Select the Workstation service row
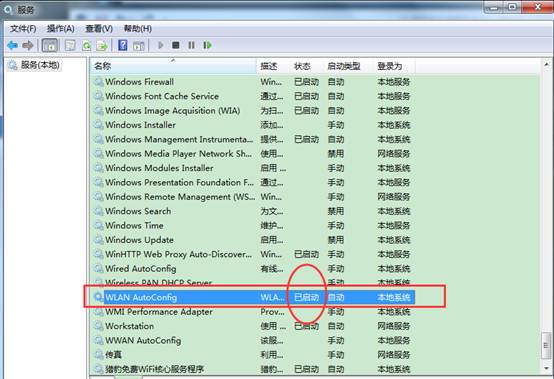The width and height of the screenshot is (554, 379). click(254, 326)
